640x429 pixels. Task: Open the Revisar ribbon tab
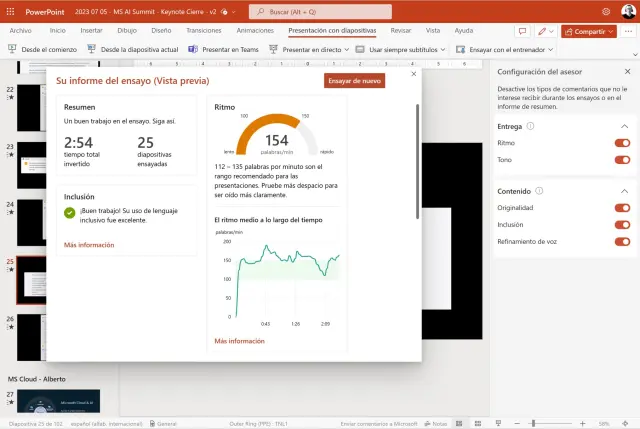coord(401,31)
